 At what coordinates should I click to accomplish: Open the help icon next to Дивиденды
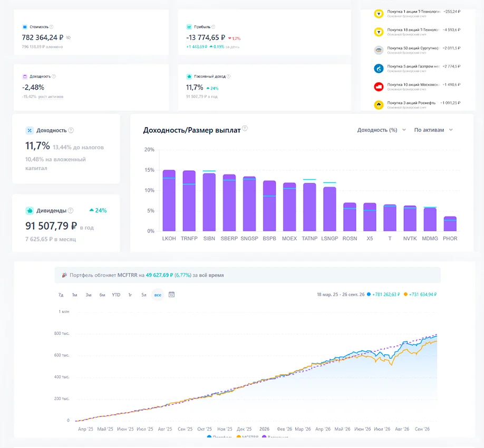pos(70,210)
